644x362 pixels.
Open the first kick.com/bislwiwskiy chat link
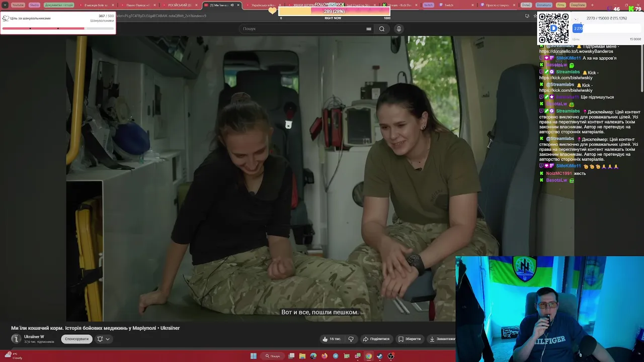[566, 78]
